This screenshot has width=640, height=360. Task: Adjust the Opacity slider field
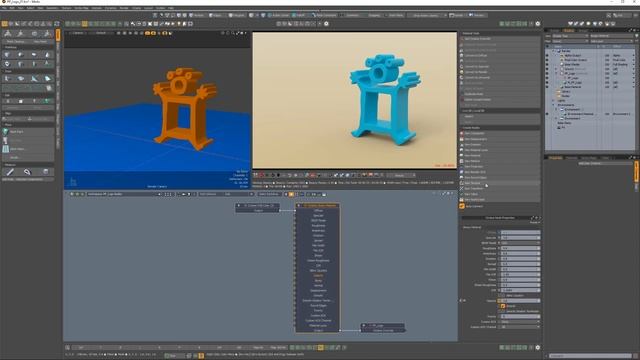(520, 300)
